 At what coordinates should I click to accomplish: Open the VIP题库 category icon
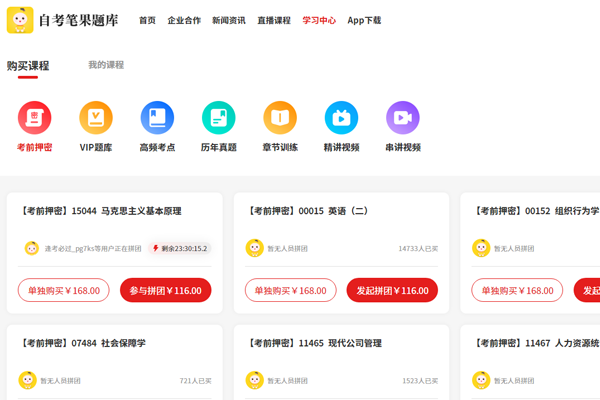tap(96, 118)
